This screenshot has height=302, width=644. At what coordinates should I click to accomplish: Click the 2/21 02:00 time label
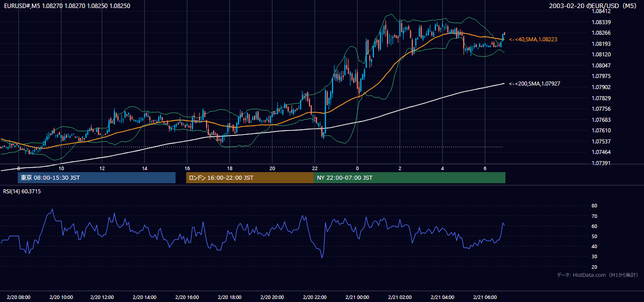(x=400, y=297)
